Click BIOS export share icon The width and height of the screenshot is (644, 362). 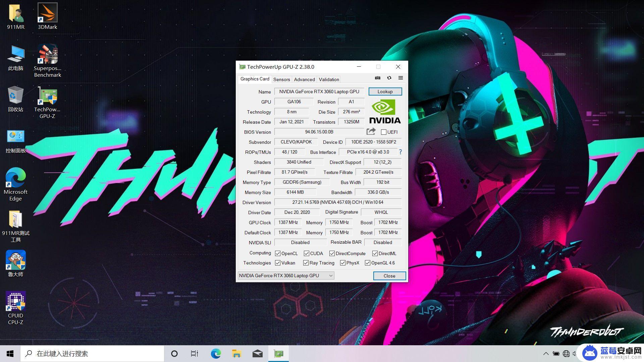click(371, 131)
